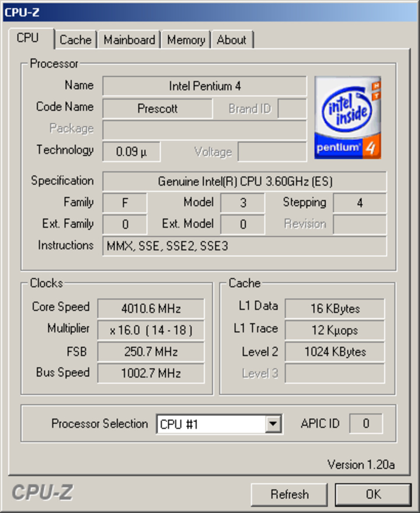Click the FSB value 250.7 MHz

(x=151, y=351)
